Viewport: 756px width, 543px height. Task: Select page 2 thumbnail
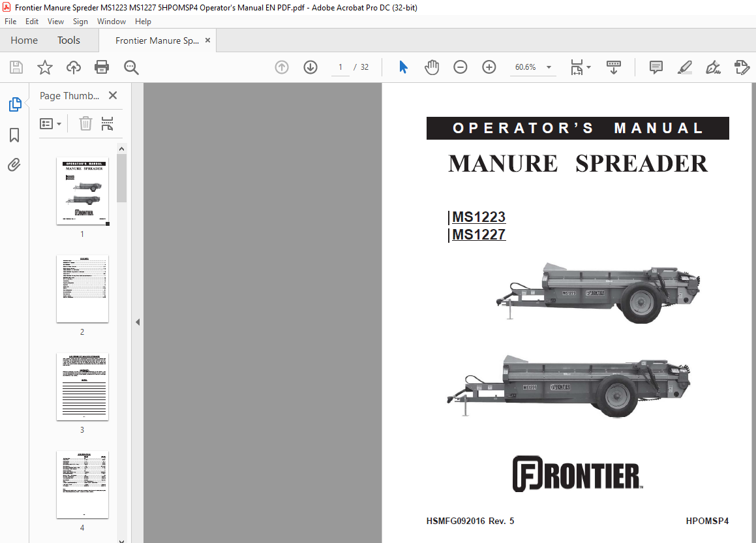click(x=82, y=289)
